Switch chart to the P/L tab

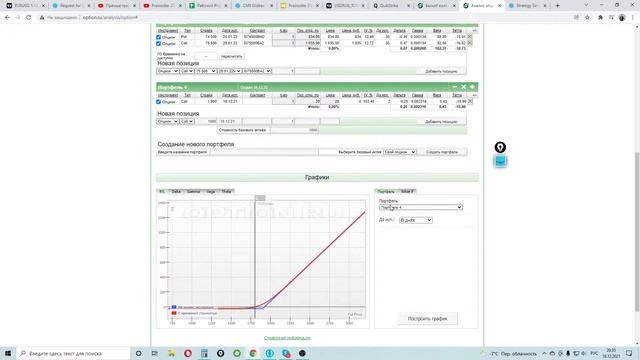[x=162, y=191]
